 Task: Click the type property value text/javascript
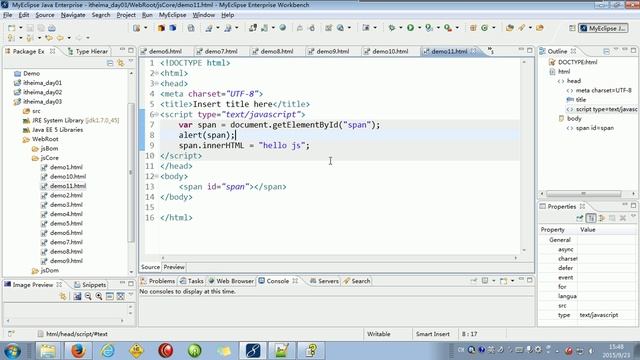click(598, 315)
